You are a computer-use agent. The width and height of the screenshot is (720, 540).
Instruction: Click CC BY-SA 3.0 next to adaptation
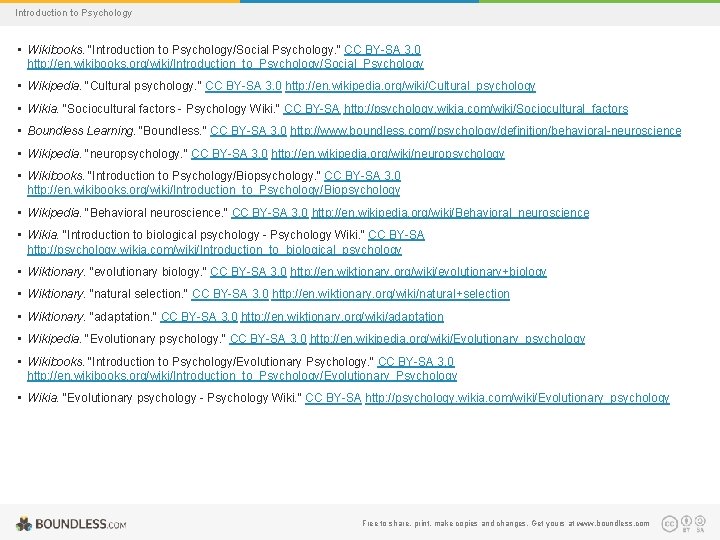[199, 317]
